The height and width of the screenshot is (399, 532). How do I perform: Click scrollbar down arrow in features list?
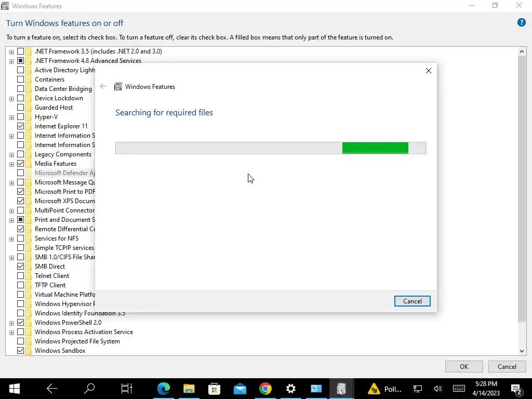[x=522, y=351]
